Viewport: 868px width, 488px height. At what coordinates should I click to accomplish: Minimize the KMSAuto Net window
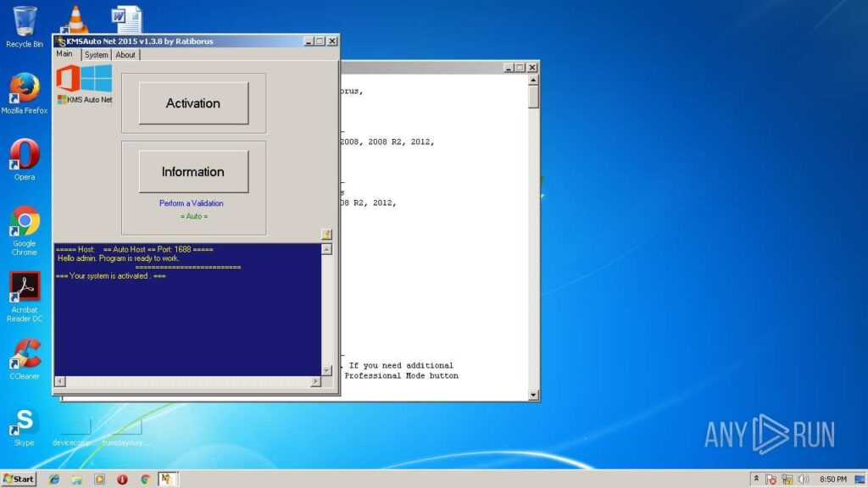coord(309,41)
